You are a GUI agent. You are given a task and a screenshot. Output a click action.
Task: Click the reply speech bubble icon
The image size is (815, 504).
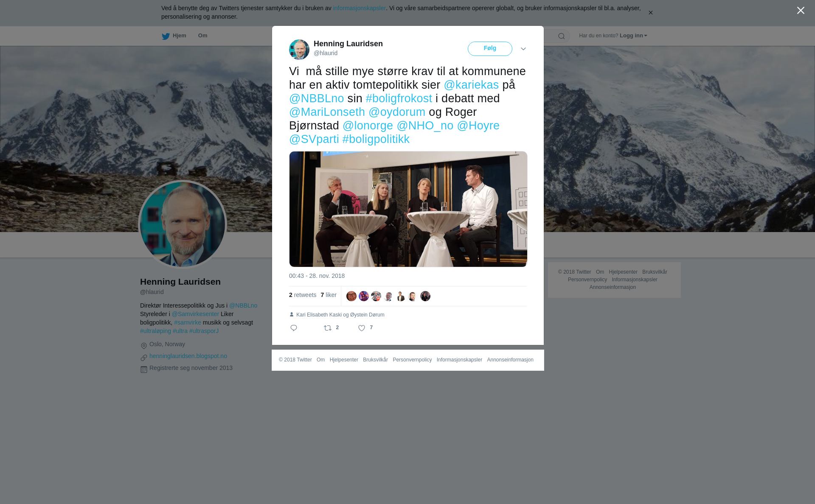(x=294, y=328)
